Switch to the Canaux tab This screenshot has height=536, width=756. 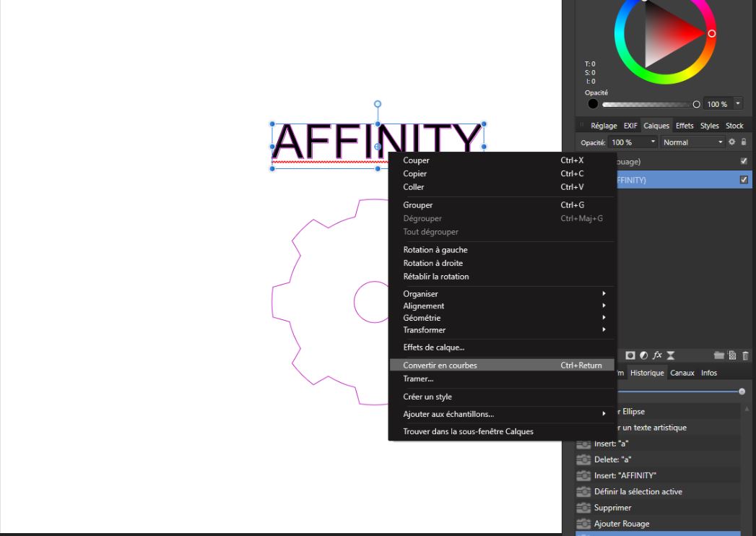682,373
